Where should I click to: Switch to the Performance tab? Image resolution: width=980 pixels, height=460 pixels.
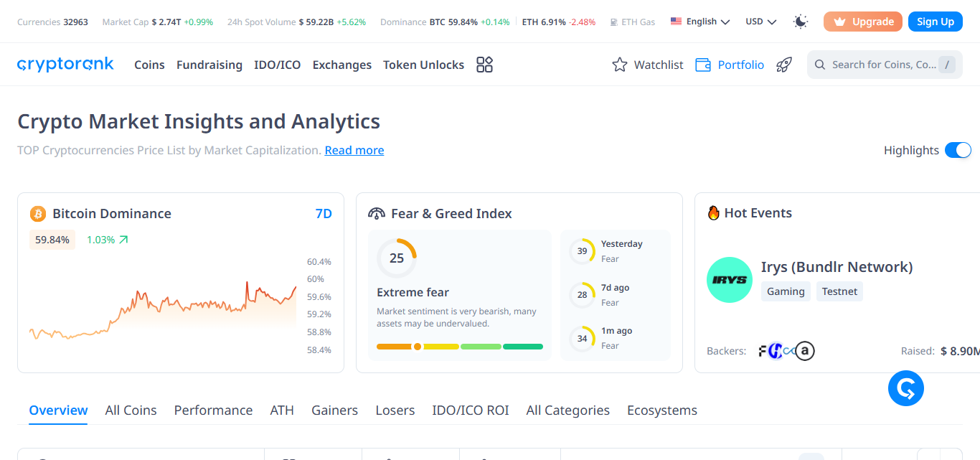pyautogui.click(x=214, y=410)
